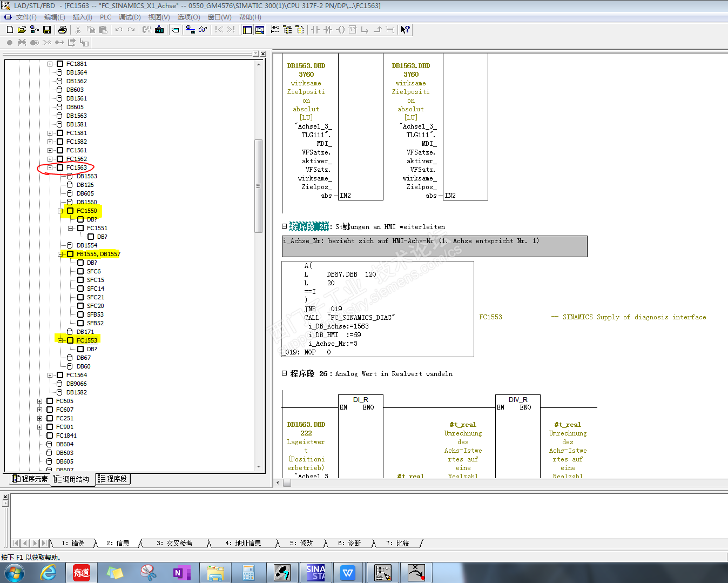The height and width of the screenshot is (583, 728).
Task: Expand the FC1881 tree node
Action: (x=50, y=64)
